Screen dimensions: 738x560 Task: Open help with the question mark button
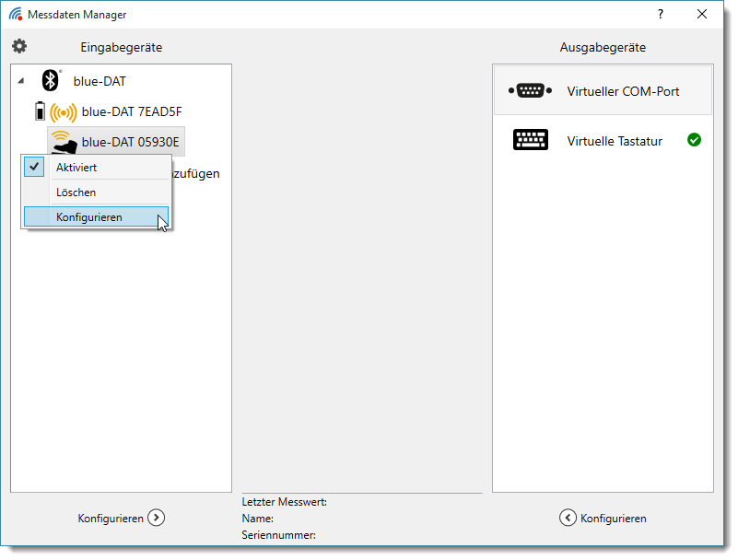pos(660,14)
